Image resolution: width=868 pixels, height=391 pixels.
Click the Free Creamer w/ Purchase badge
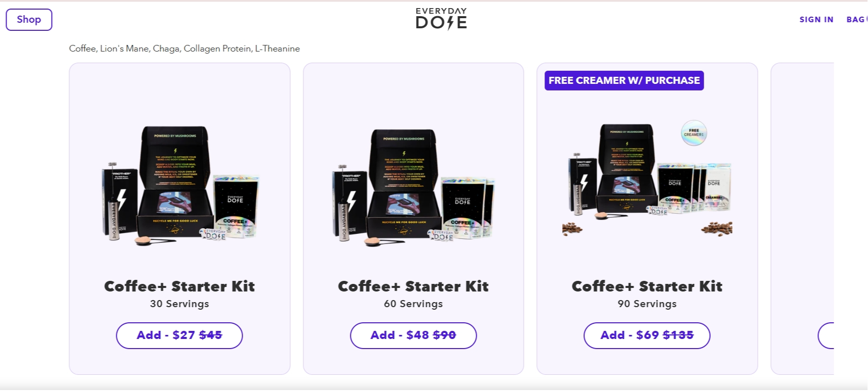coord(624,81)
